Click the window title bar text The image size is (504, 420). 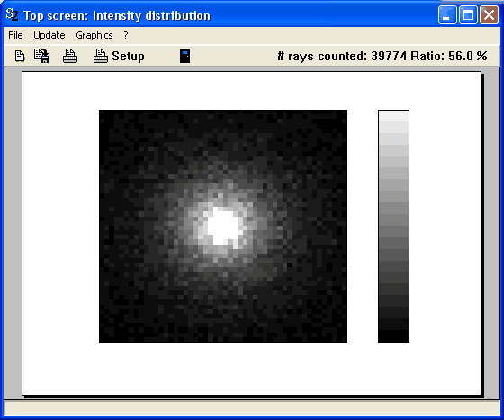[117, 15]
